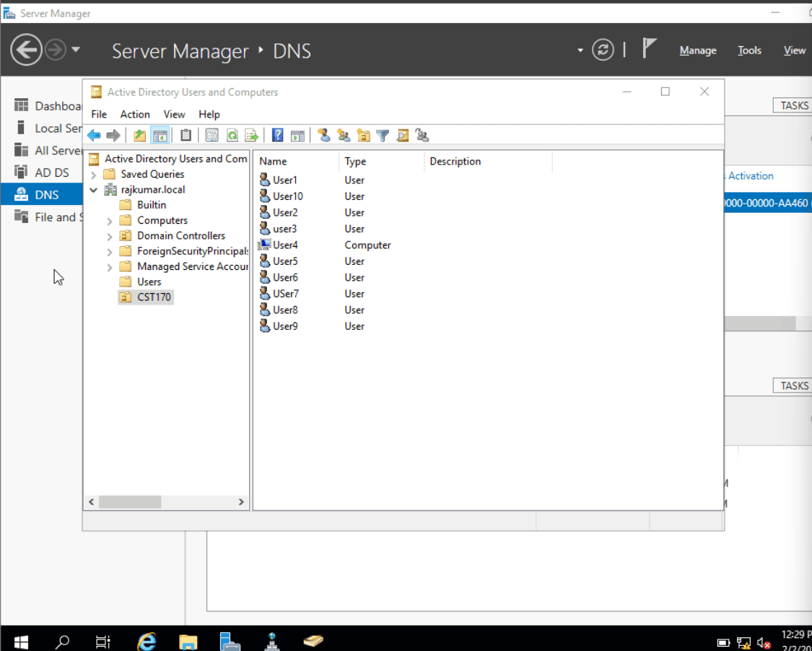Click Windows Start button
Image resolution: width=812 pixels, height=651 pixels.
pos(21,642)
